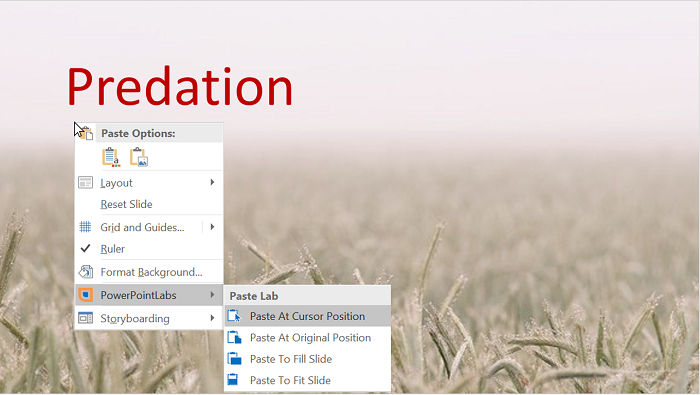Select PowerPointLabs menu entry
Viewport: 700px width, 395px height.
149,295
